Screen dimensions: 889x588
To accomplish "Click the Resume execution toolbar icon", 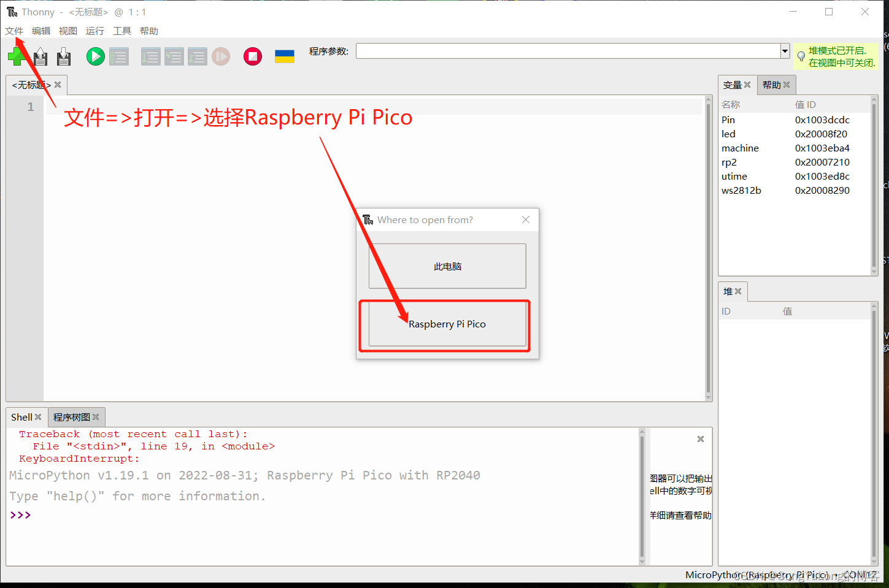I will tap(221, 56).
